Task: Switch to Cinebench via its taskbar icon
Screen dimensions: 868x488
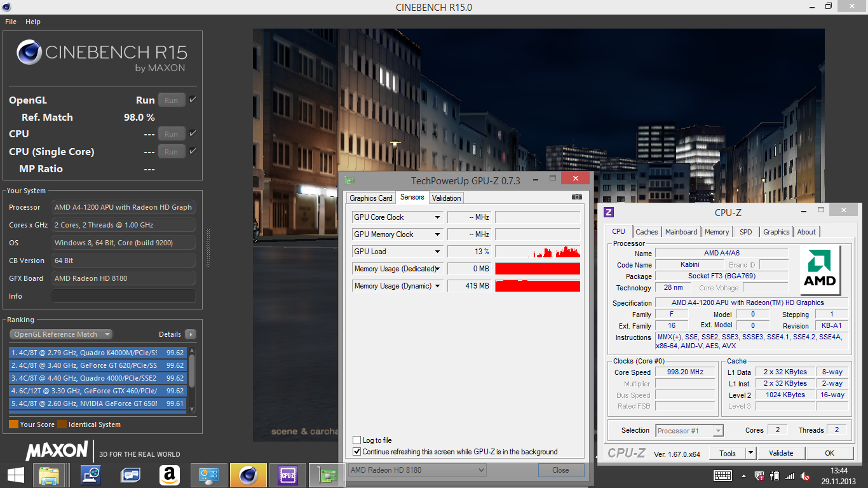Action: pos(248,475)
